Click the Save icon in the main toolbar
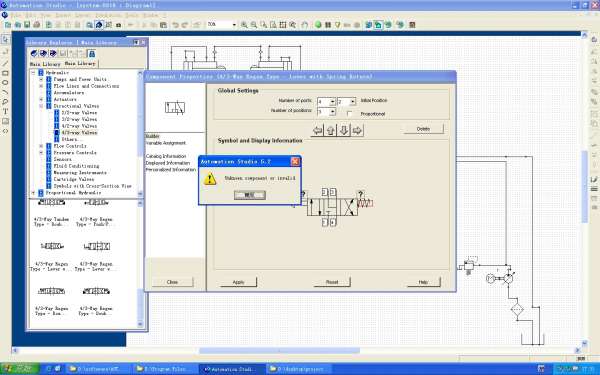Screen dimensions: 600x375 pyautogui.click(x=27, y=24)
